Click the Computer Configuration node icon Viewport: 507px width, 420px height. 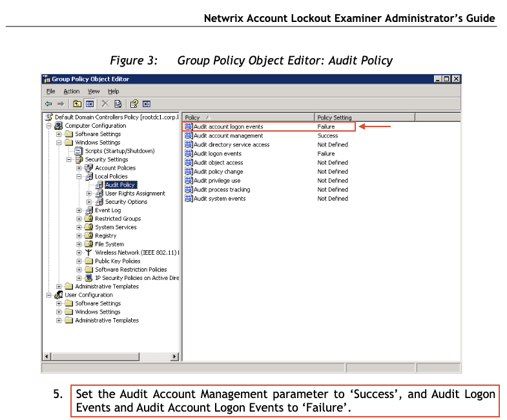(59, 126)
